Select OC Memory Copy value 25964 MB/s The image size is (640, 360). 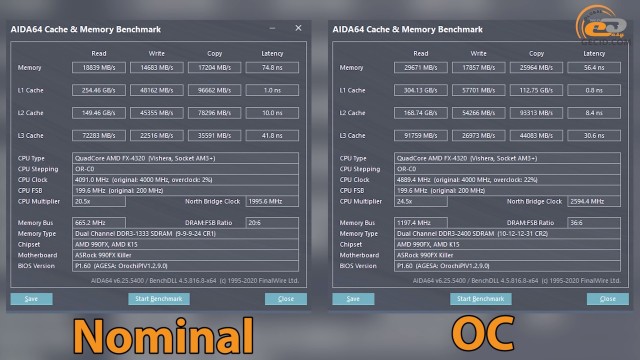pyautogui.click(x=536, y=67)
